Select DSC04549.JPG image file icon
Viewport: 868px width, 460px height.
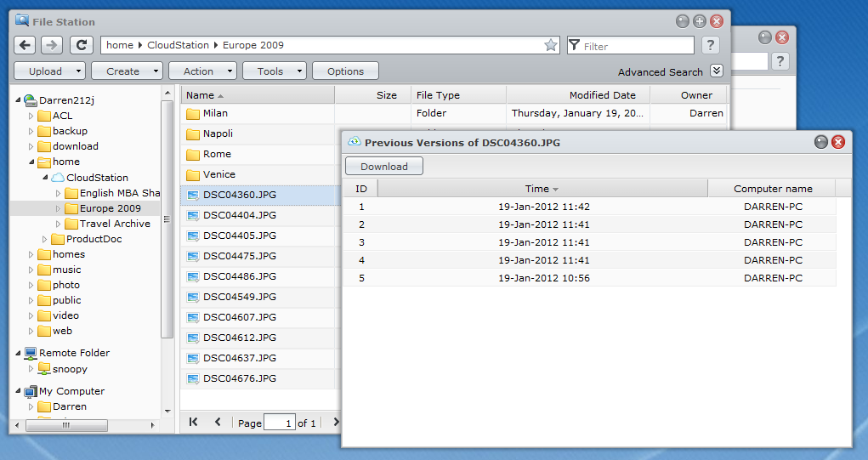point(193,298)
